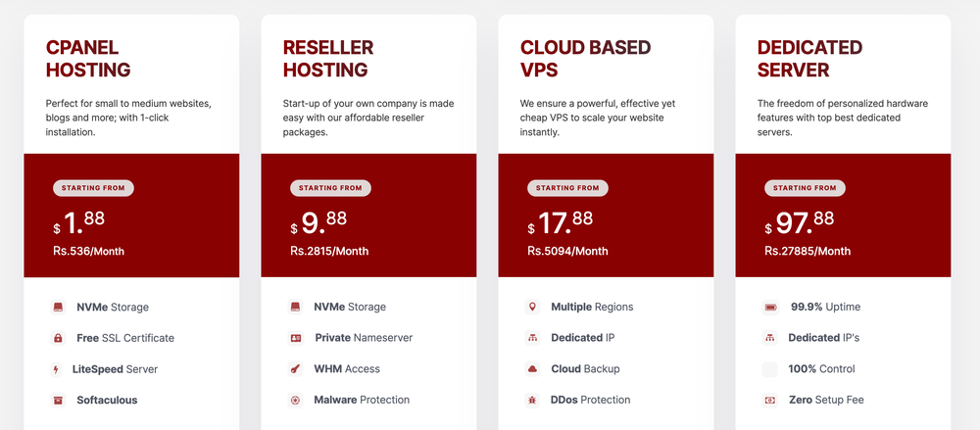Click the Rs.5094/Month price text
This screenshot has height=430, width=980.
[566, 251]
